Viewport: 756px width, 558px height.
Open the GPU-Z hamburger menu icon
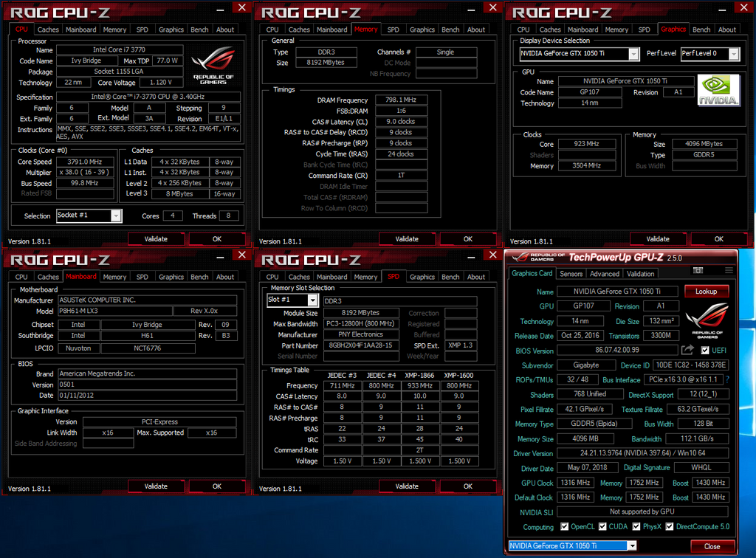[x=729, y=271]
